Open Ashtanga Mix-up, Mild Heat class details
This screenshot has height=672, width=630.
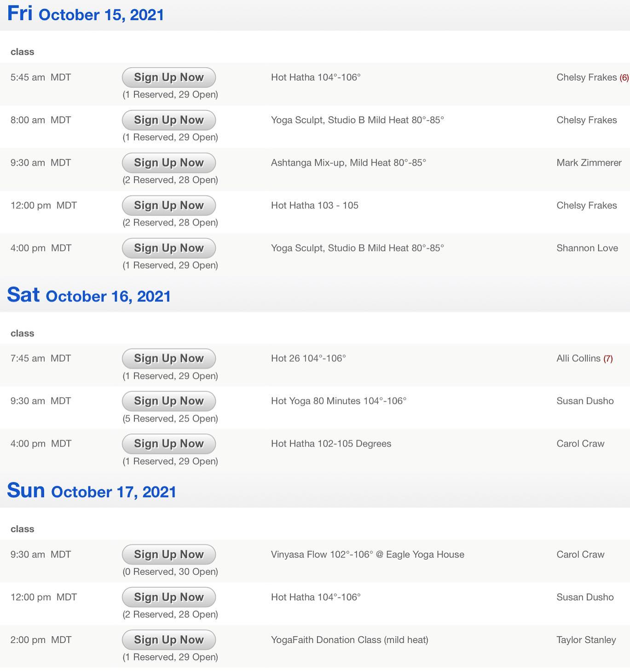pyautogui.click(x=348, y=163)
